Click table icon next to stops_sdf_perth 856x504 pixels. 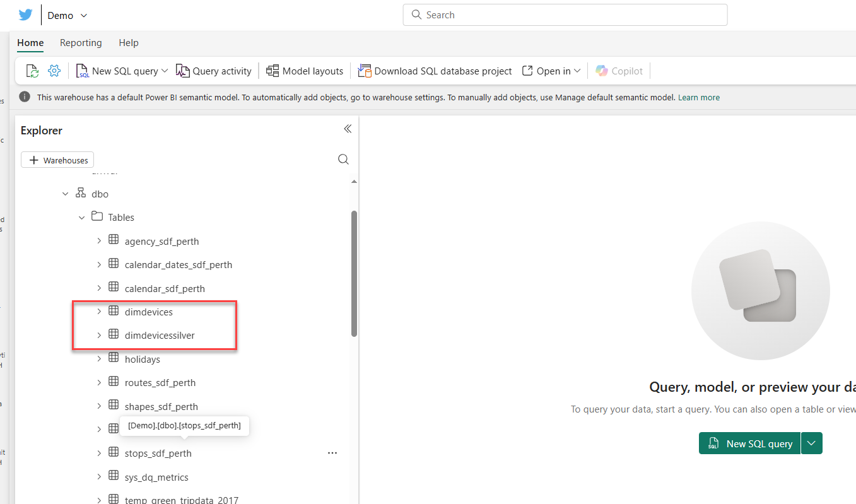[x=114, y=452]
